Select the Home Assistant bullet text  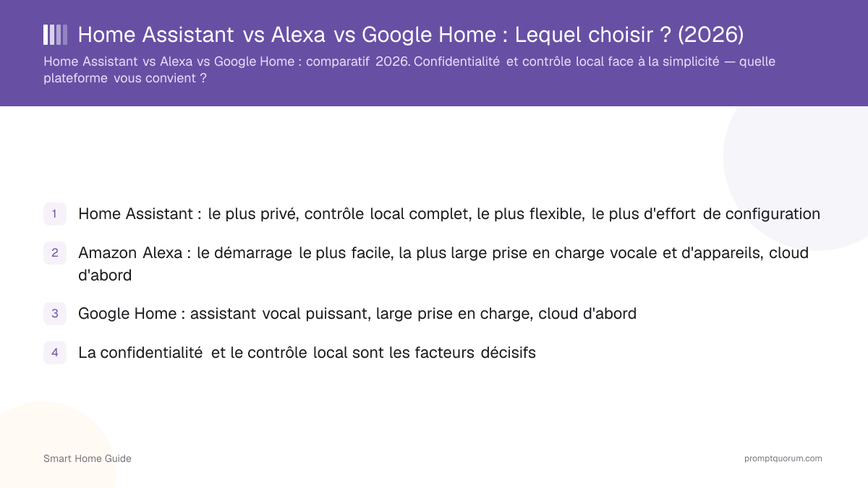pyautogui.click(x=449, y=214)
